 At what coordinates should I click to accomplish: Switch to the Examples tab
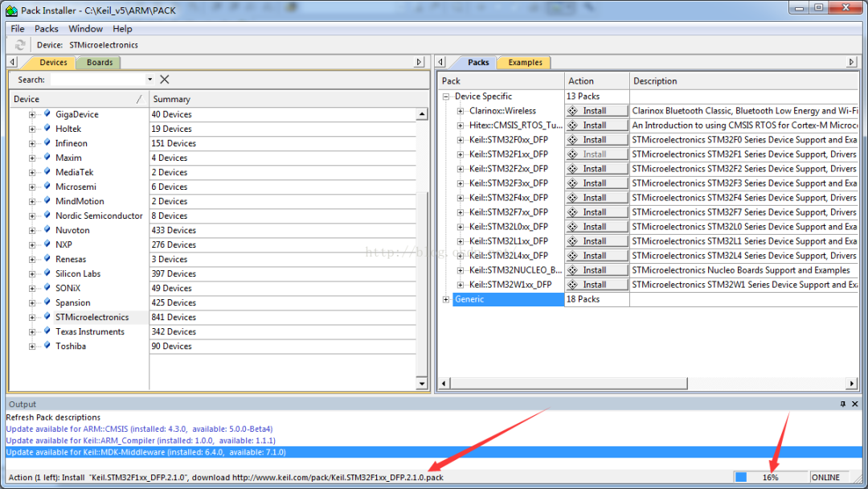[x=526, y=63]
